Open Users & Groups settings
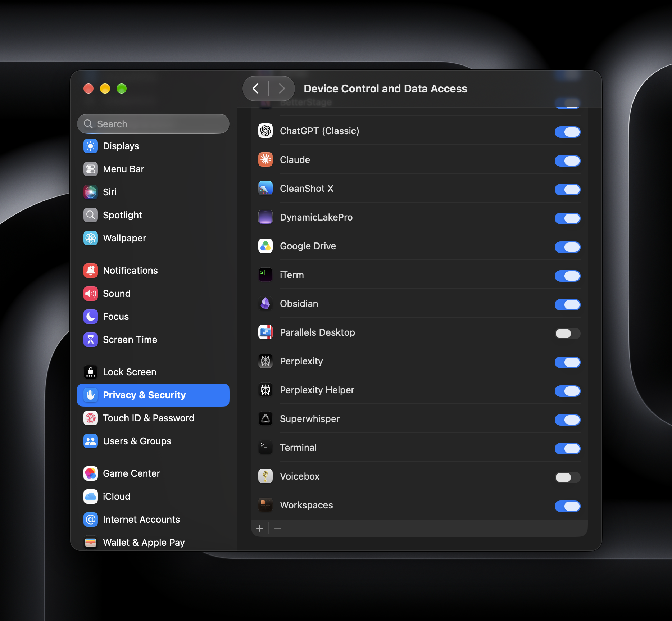This screenshot has width=672, height=621. [153, 441]
